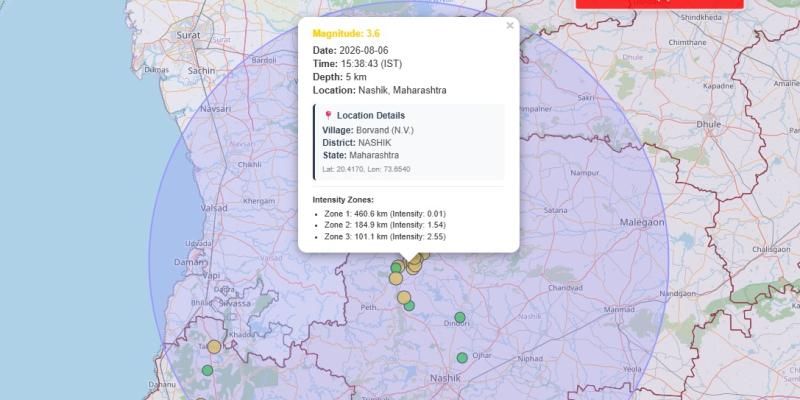Select the yellow marker near Khadoli
The width and height of the screenshot is (800, 400).
click(x=214, y=347)
